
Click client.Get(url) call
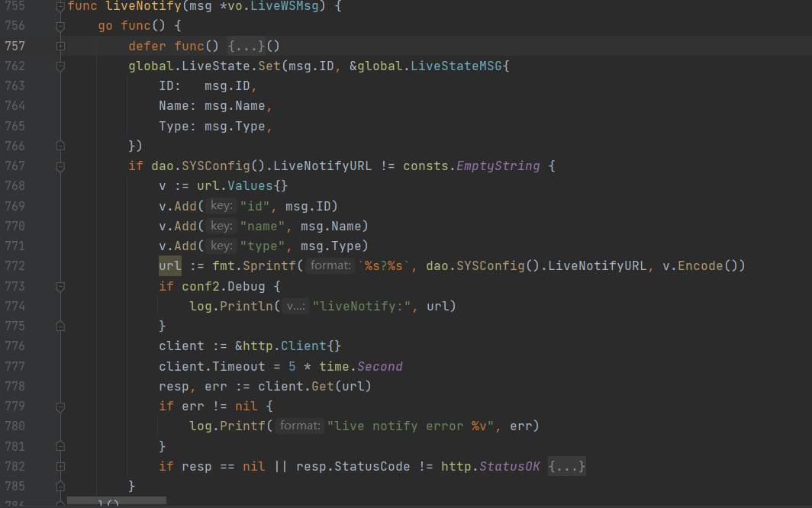point(314,386)
